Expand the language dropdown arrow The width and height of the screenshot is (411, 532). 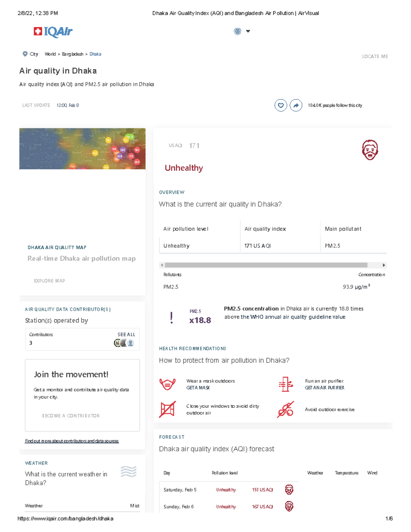coord(248,31)
